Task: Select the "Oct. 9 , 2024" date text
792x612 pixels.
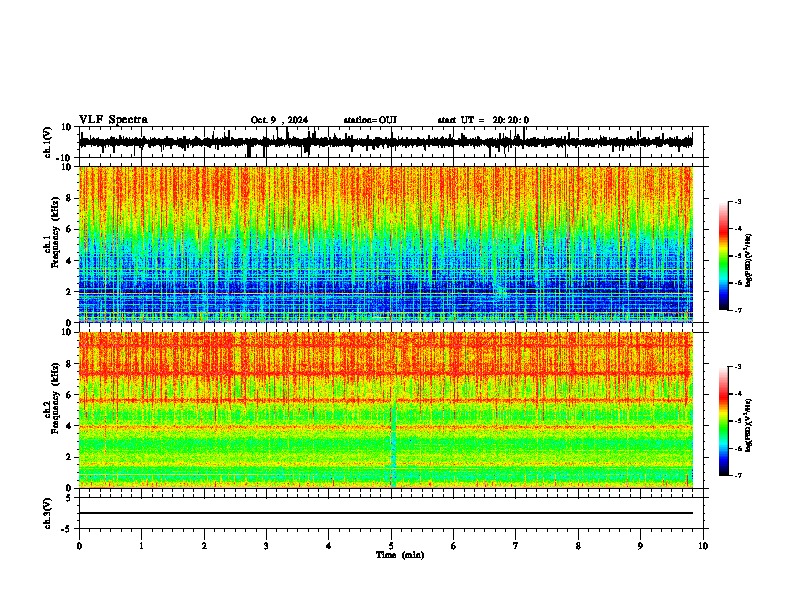Action: 279,120
